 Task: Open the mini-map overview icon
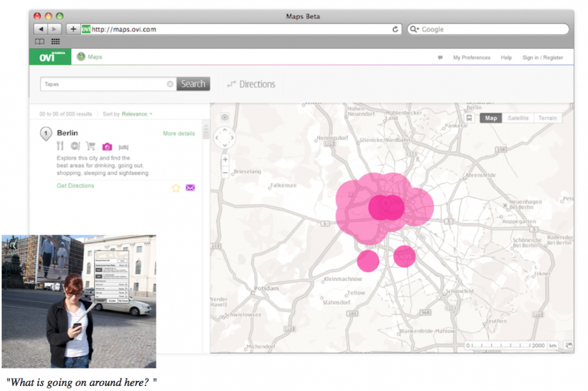pyautogui.click(x=569, y=345)
